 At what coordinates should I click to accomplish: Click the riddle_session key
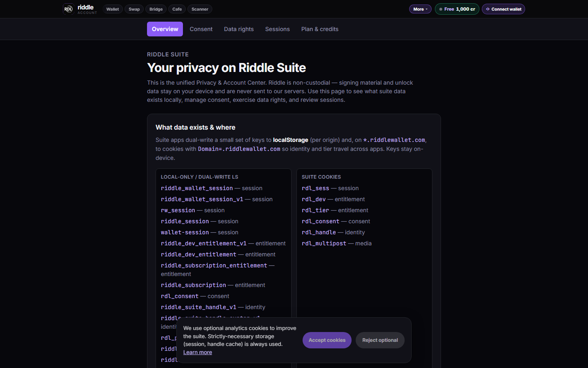(185, 221)
